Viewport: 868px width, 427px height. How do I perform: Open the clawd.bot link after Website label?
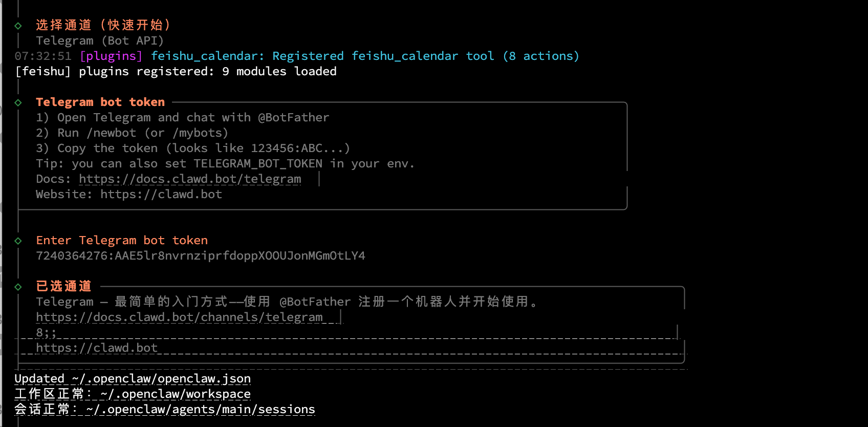point(161,195)
